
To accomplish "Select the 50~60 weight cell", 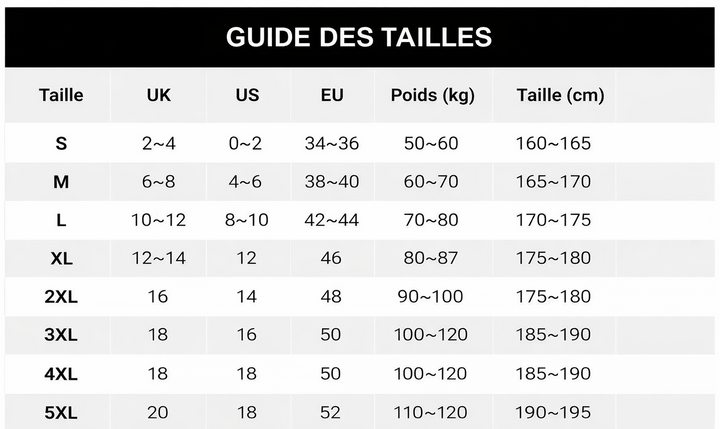I will 432,143.
